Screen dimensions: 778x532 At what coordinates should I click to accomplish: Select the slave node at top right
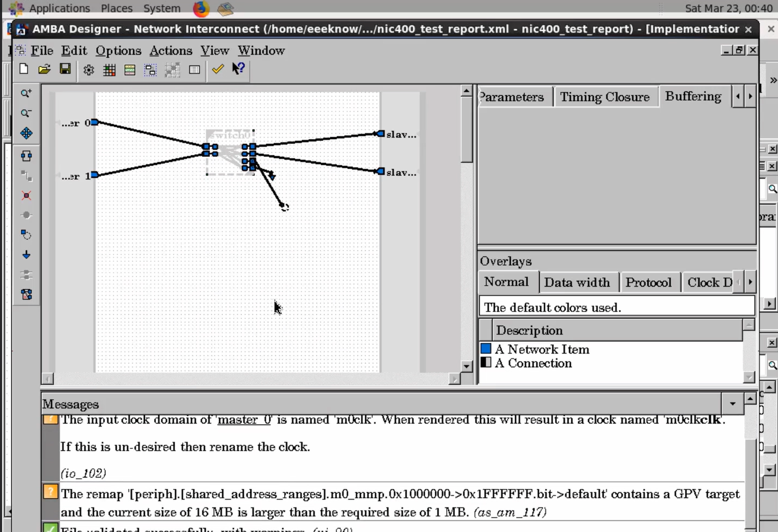point(380,133)
